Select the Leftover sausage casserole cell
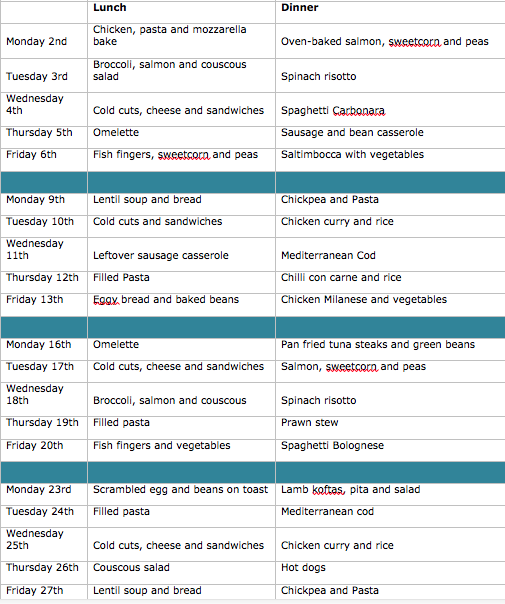Screen dimensions: 505x604 181,255
